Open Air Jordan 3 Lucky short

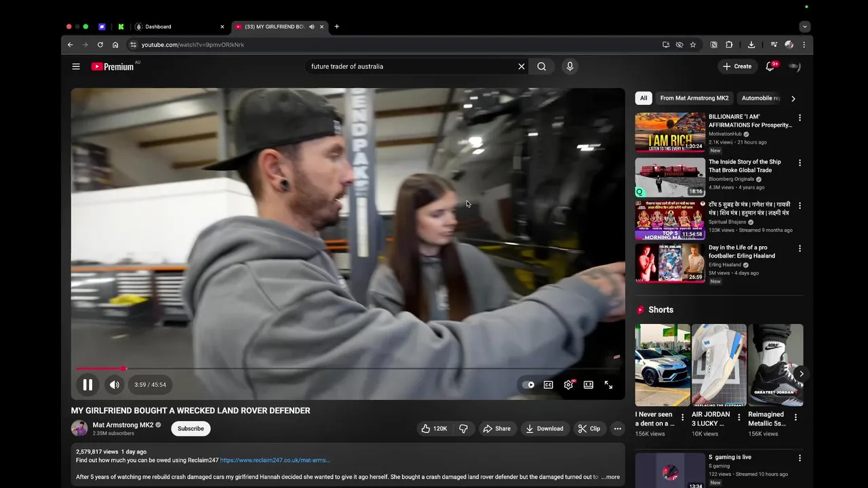pyautogui.click(x=719, y=366)
